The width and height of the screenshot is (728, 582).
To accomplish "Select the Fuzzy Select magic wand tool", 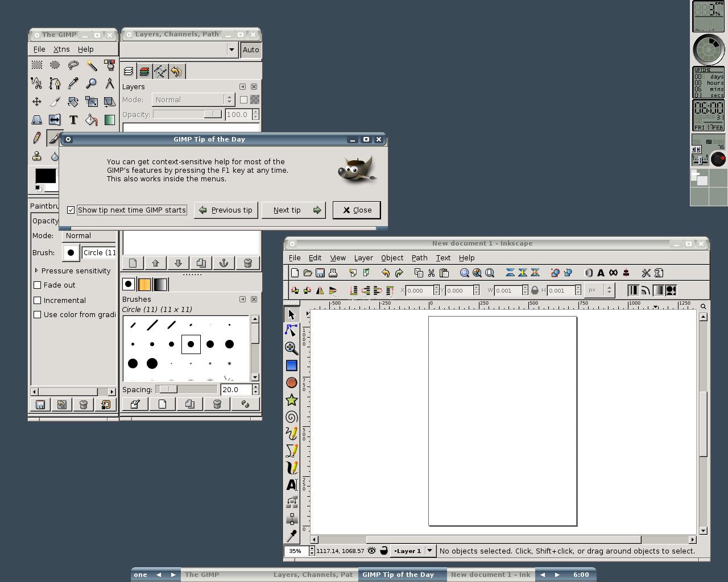I will [x=92, y=65].
